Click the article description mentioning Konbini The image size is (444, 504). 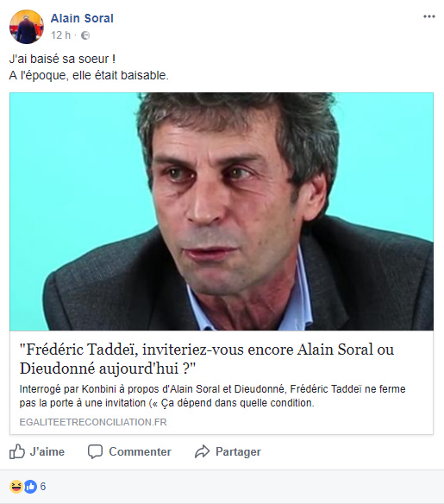coord(213,396)
